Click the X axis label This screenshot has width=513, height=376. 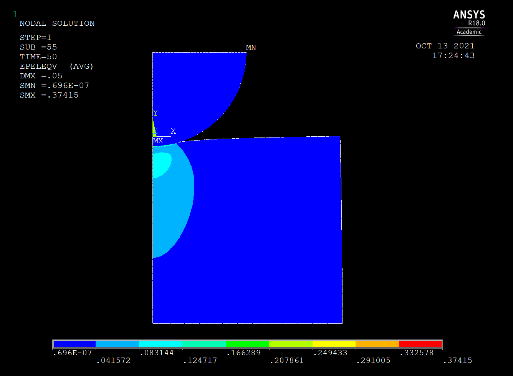(173, 131)
